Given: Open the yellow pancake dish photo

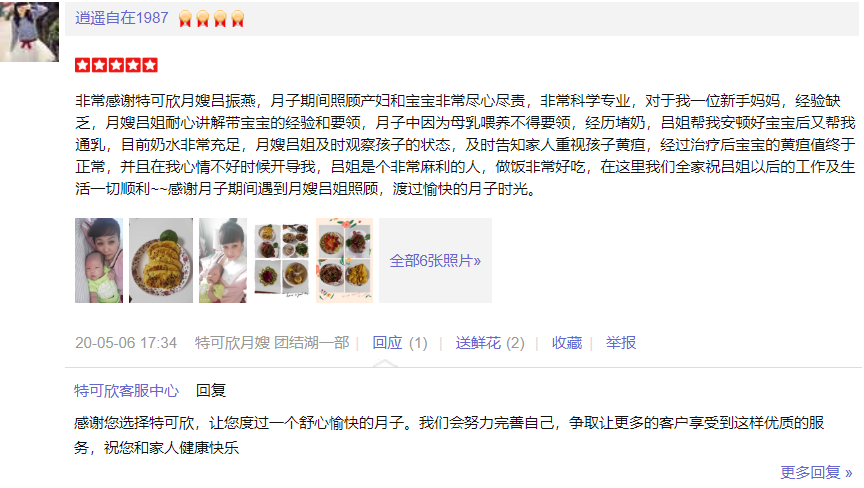Looking at the screenshot, I should pos(161,261).
